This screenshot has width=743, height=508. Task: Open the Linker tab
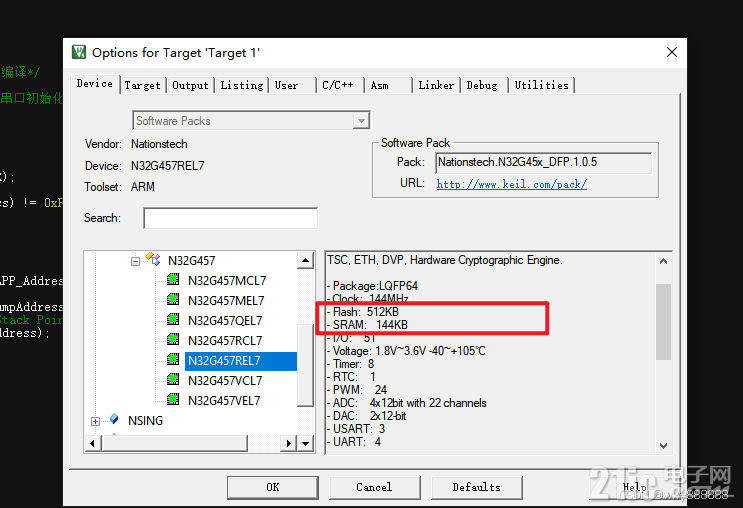[436, 85]
